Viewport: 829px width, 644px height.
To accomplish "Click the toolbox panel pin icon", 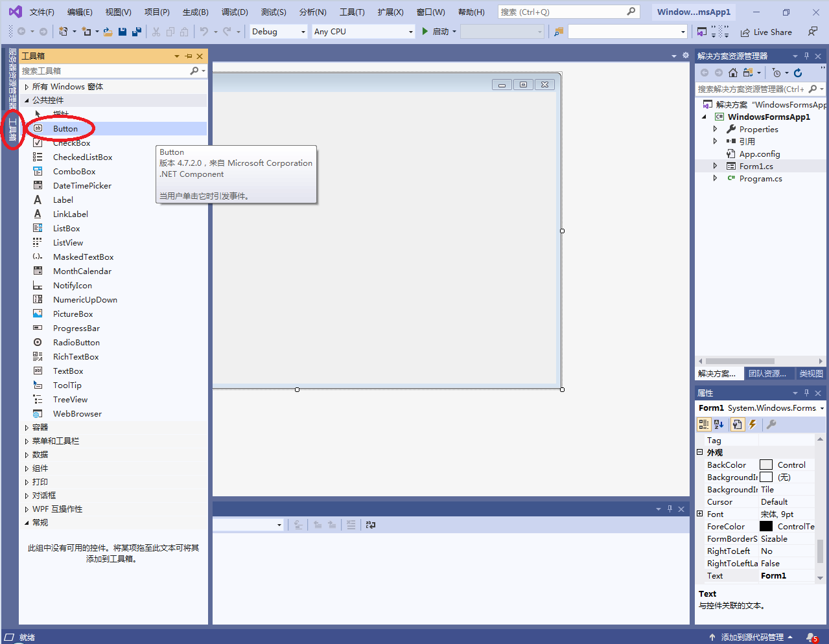I will 189,56.
